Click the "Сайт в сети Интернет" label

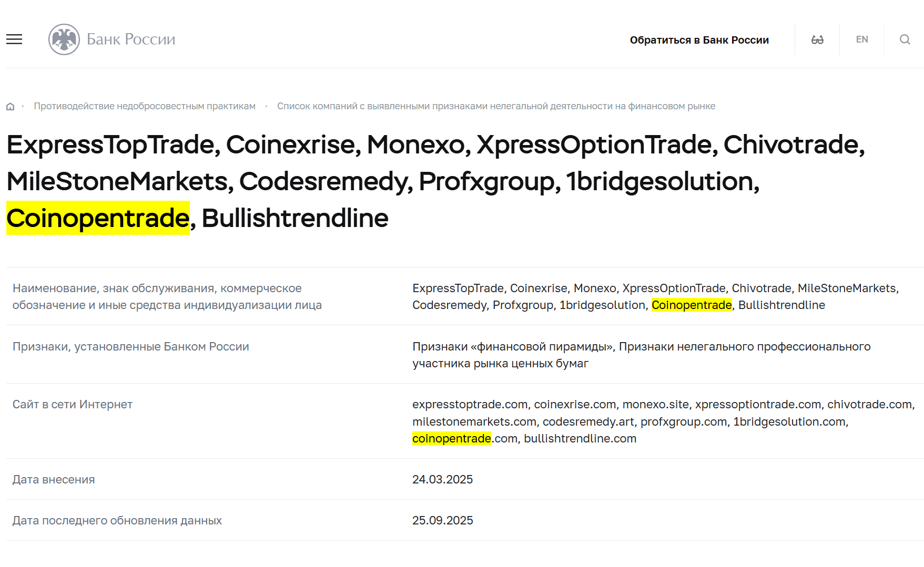click(73, 404)
